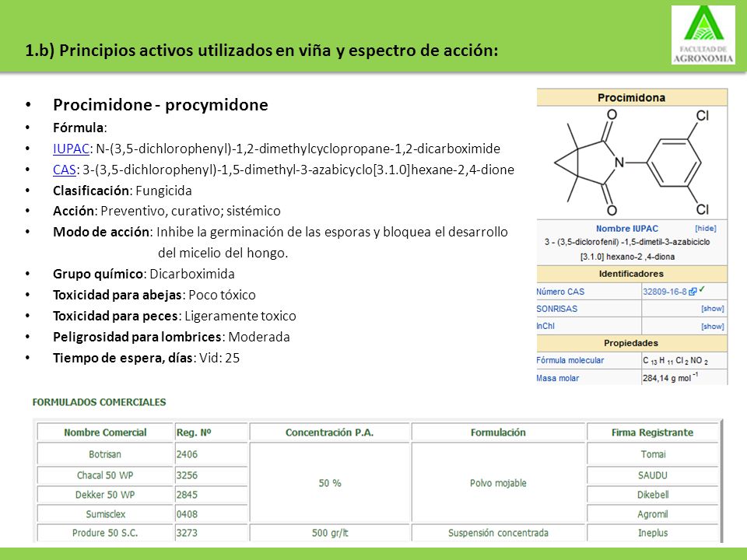Click registration number 2845
This screenshot has width=747, height=560.
187,495
